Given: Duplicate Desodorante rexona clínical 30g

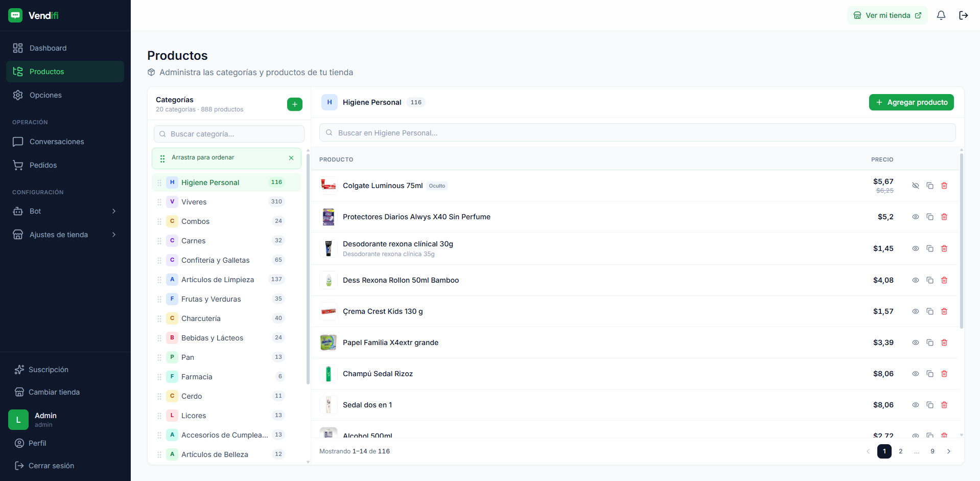Looking at the screenshot, I should (x=930, y=248).
